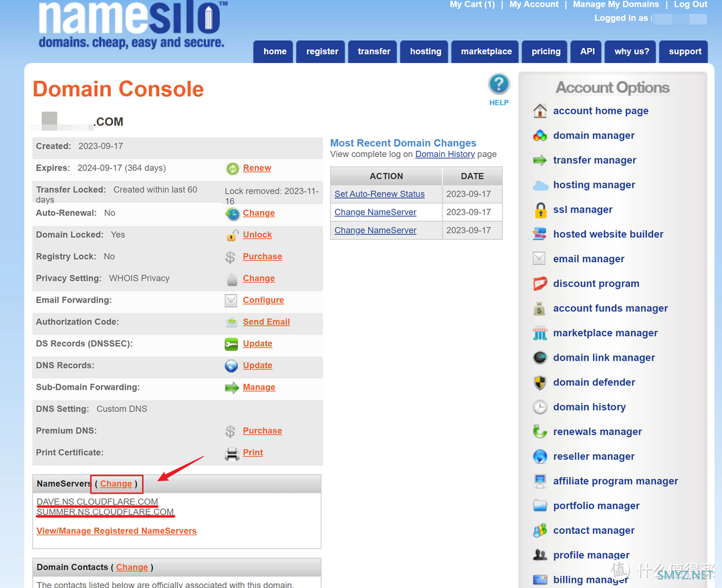Viewport: 722px width, 588px height.
Task: Click Change next to Domain Contacts
Action: point(132,567)
